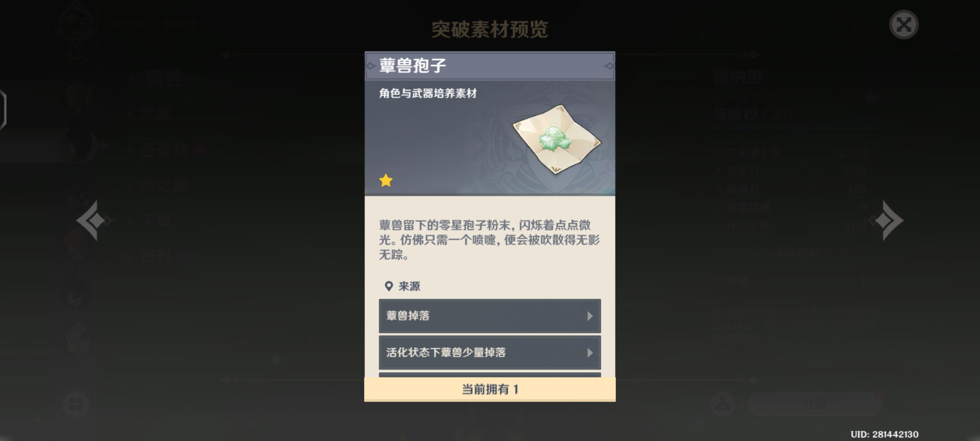Select the dimmed 武器 menu item

157,114
